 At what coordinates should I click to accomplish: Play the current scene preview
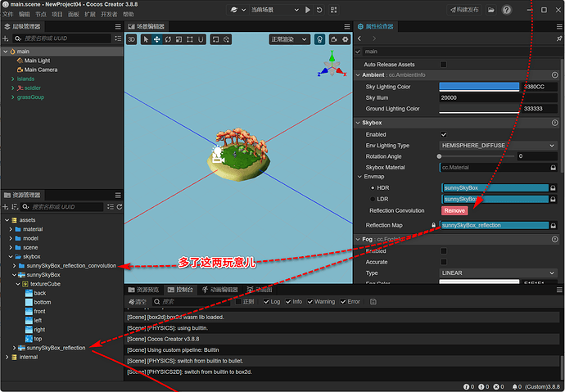click(308, 10)
